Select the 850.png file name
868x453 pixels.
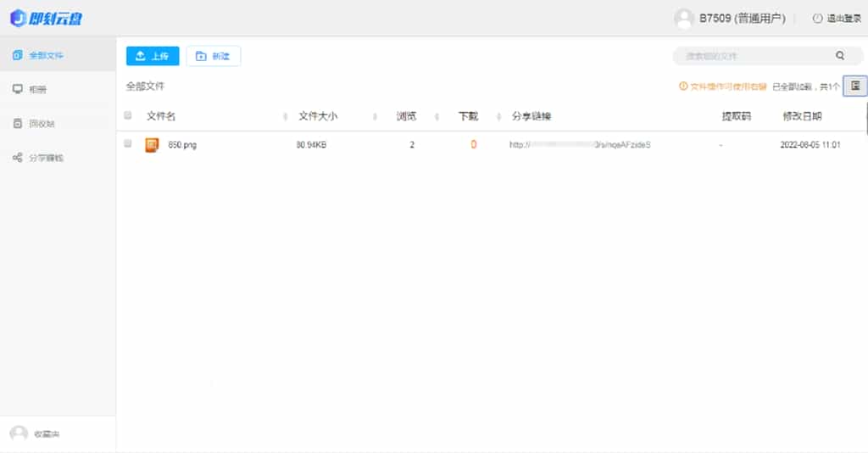(x=182, y=144)
